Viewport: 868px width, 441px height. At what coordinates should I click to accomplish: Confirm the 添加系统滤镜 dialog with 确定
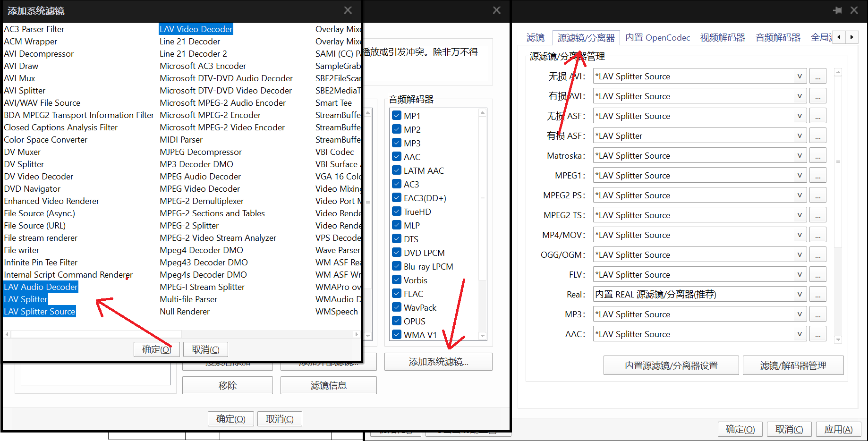click(x=156, y=349)
